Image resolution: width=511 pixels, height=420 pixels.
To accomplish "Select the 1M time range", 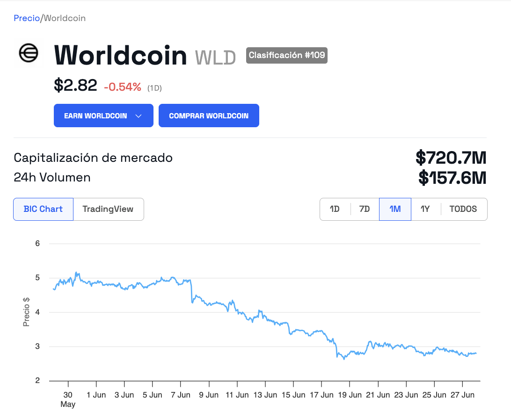I will pyautogui.click(x=395, y=209).
